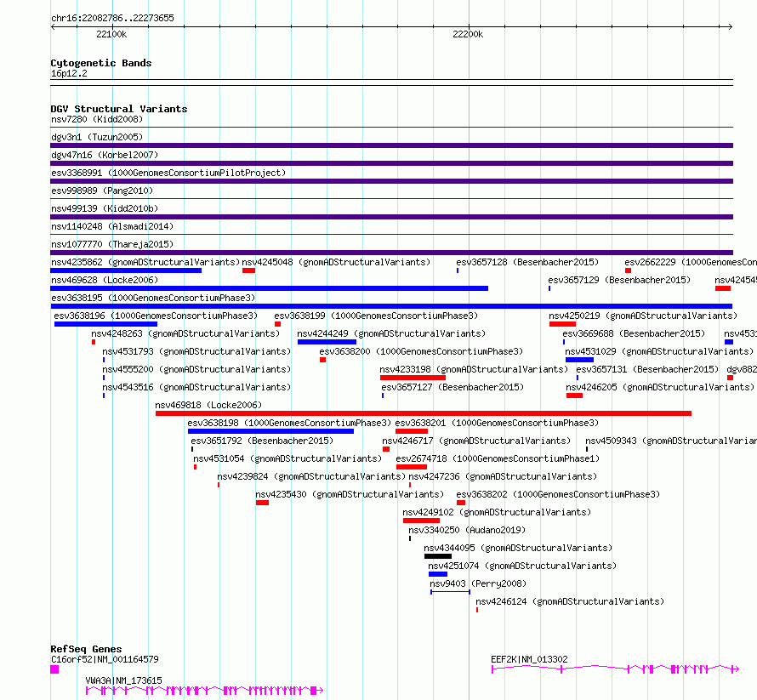The image size is (757, 700).
Task: Open nsv4531054 variant label
Action: pos(287,458)
